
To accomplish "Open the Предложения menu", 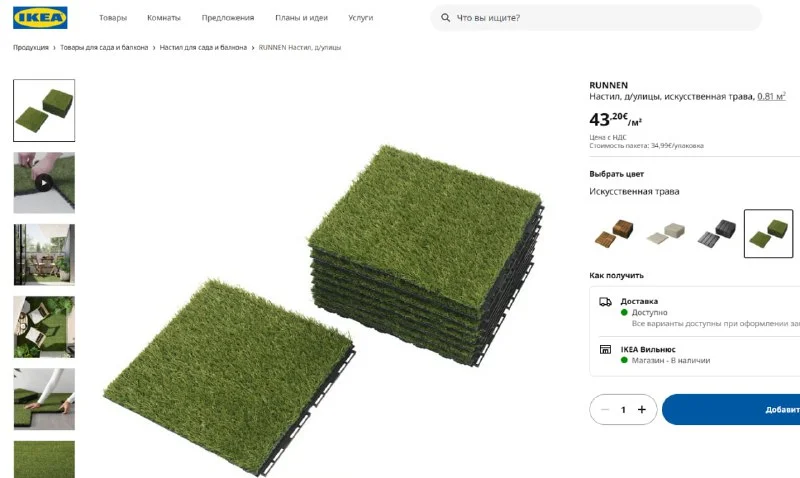I will (x=228, y=18).
